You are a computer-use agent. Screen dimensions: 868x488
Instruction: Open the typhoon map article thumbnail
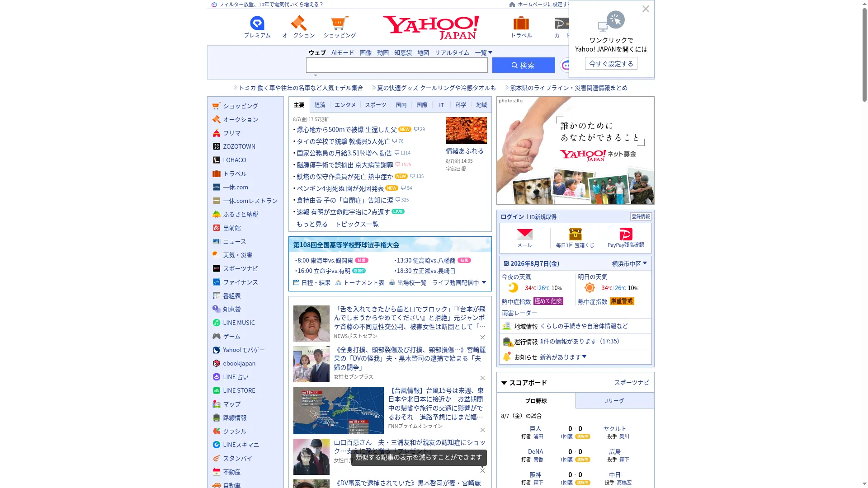tap(338, 410)
